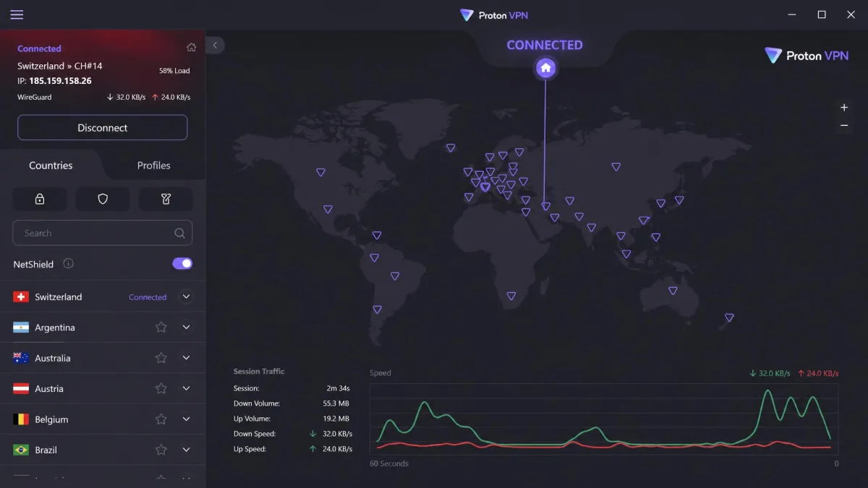Select Australia in the country list
Viewport: 868px width, 488px height.
[x=103, y=358]
